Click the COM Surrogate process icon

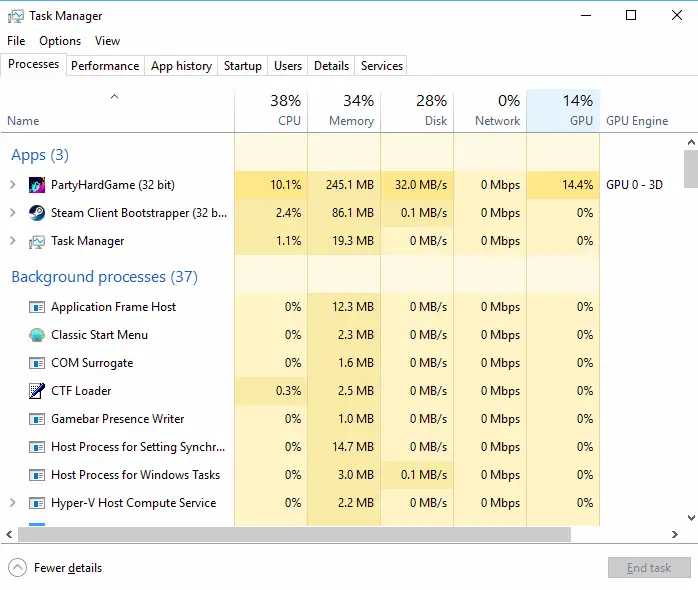click(37, 363)
